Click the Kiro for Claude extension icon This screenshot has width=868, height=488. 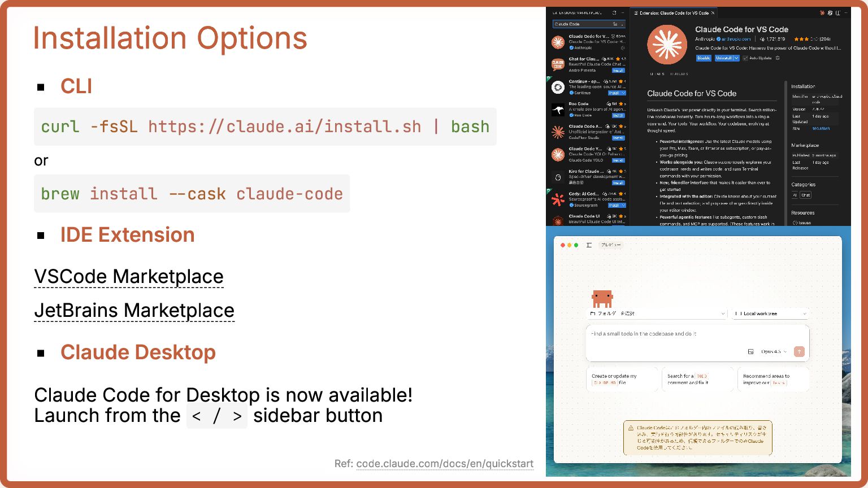tap(558, 177)
